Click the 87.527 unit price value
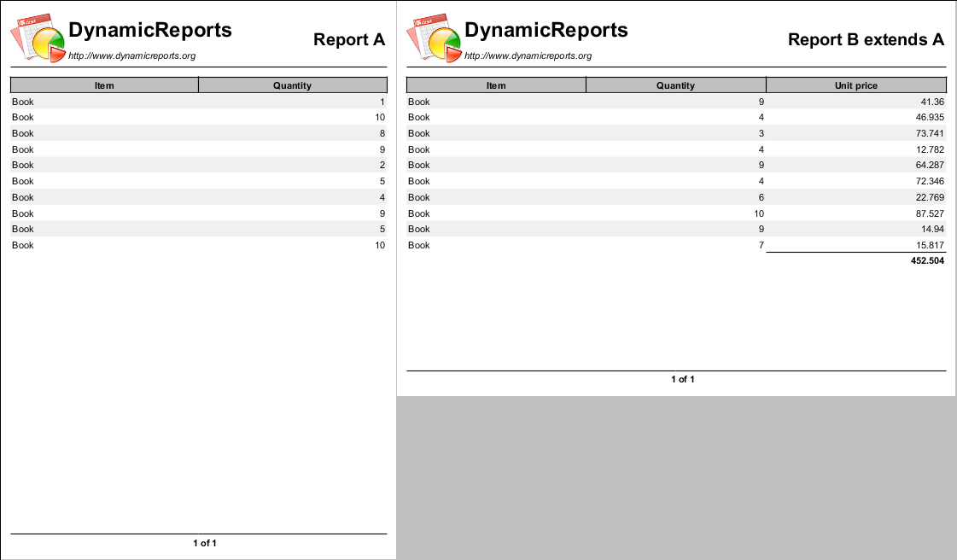This screenshot has height=560, width=957. [x=930, y=213]
